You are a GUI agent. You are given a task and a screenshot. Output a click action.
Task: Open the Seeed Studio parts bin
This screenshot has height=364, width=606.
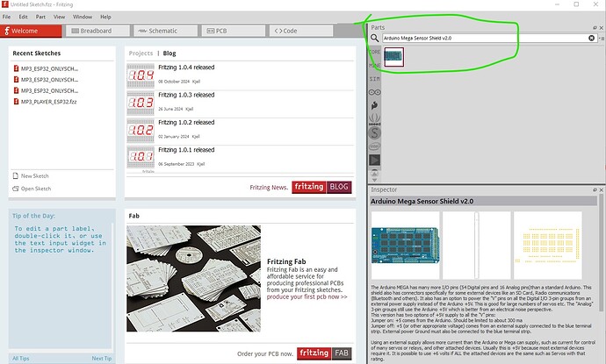tap(374, 119)
